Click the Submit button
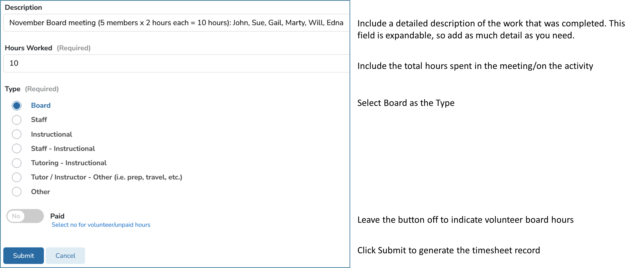The height and width of the screenshot is (268, 644). coord(24,256)
